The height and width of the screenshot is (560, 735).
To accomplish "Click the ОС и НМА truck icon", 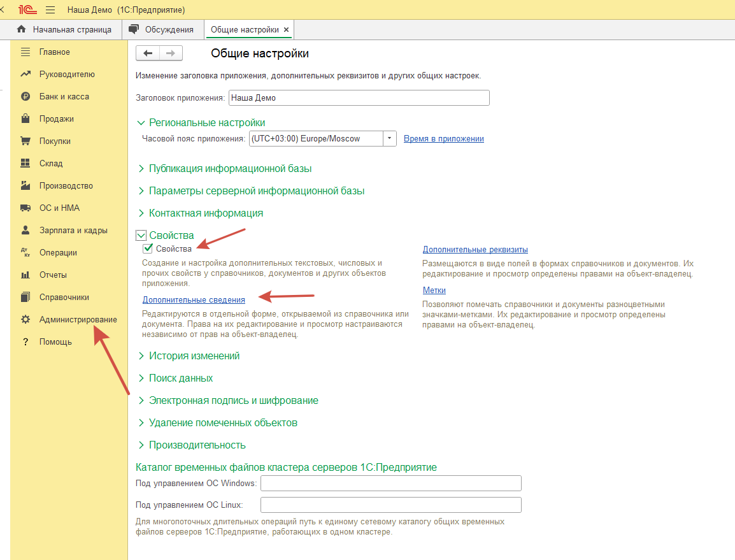I will coord(25,208).
